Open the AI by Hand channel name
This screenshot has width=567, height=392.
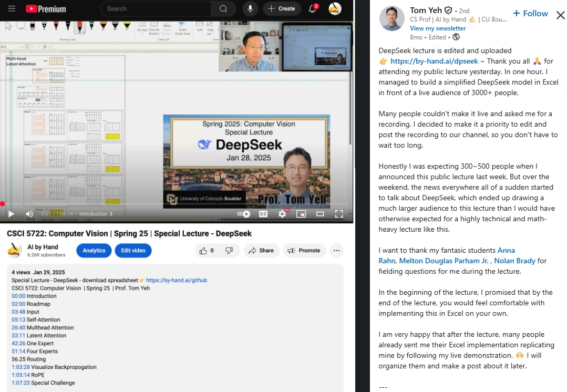click(43, 247)
